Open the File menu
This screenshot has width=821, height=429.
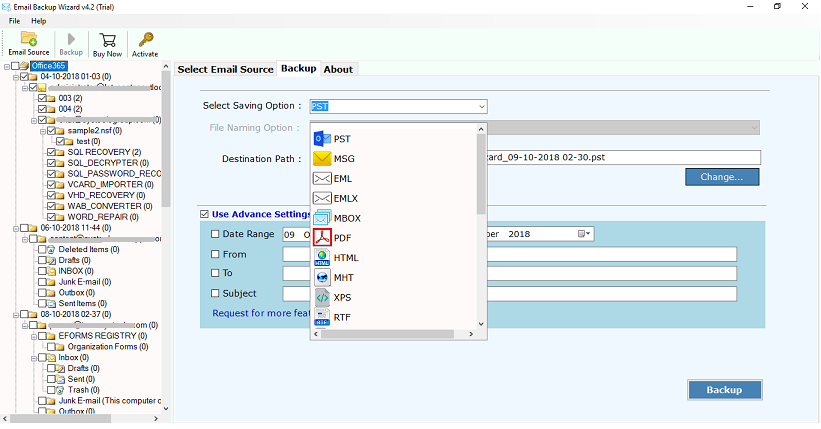(14, 21)
